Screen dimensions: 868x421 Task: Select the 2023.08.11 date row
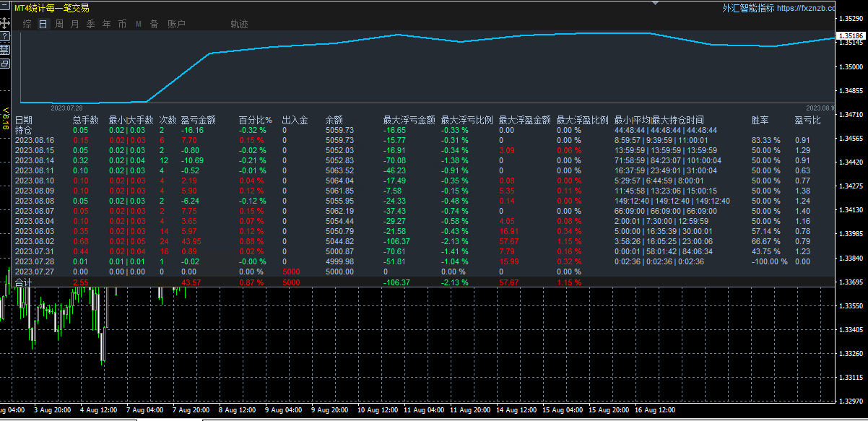pos(35,170)
